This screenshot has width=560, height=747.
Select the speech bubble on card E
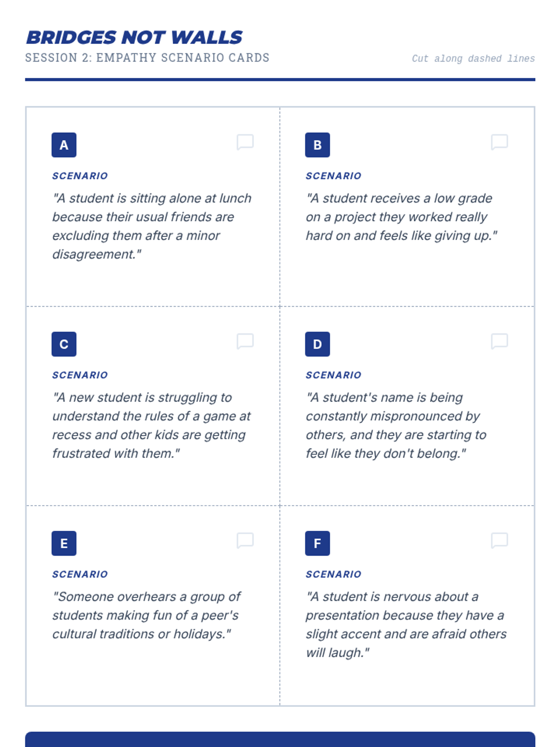pyautogui.click(x=245, y=540)
